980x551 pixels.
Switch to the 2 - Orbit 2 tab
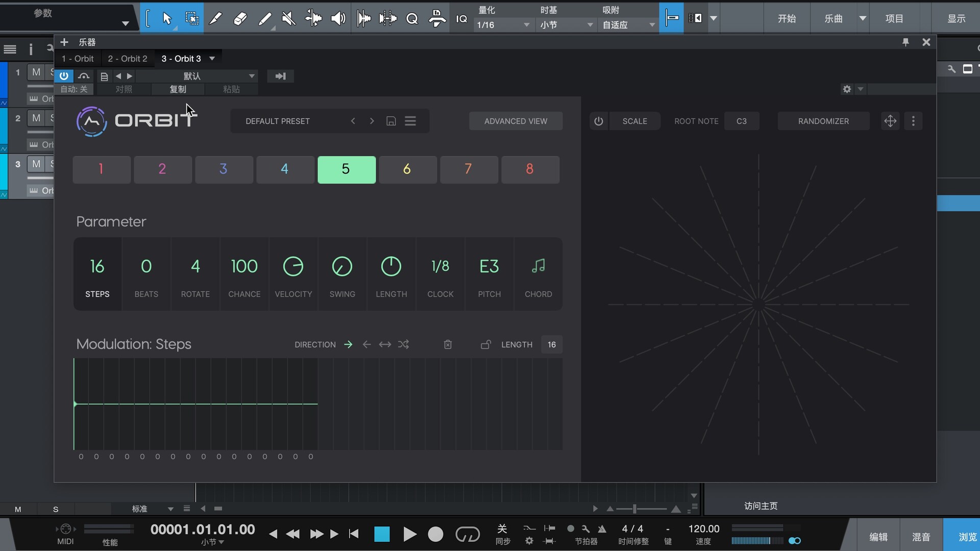tap(128, 59)
